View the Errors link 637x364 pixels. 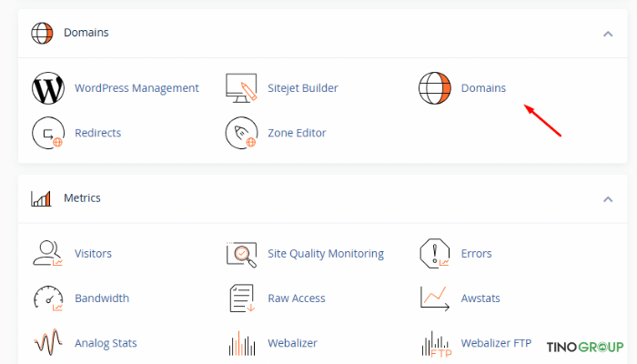click(476, 254)
